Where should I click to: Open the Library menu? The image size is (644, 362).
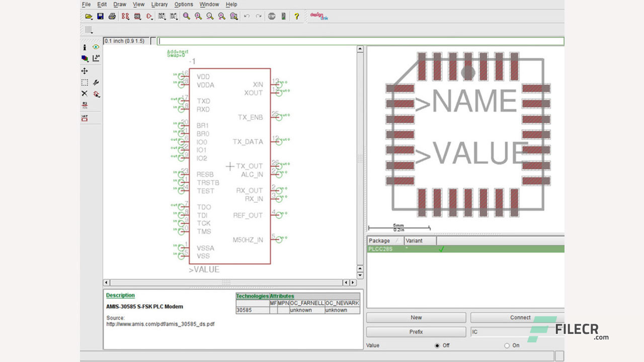coord(159,5)
